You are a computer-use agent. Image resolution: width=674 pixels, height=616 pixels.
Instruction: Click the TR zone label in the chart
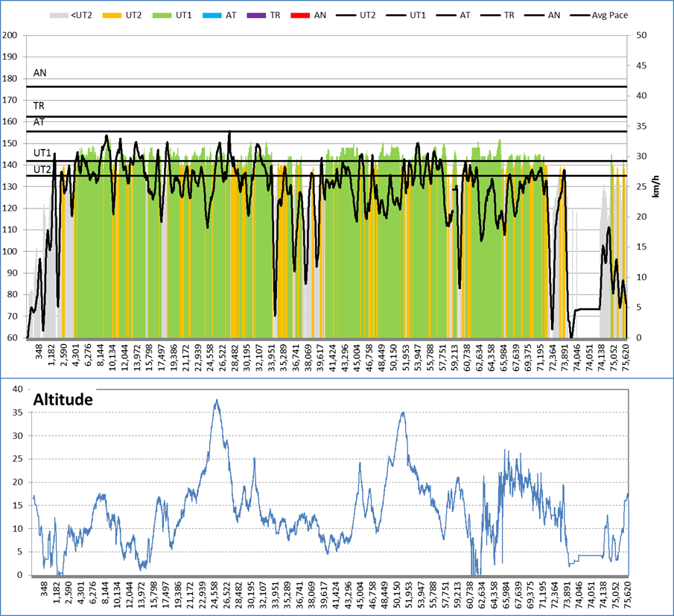pos(40,106)
